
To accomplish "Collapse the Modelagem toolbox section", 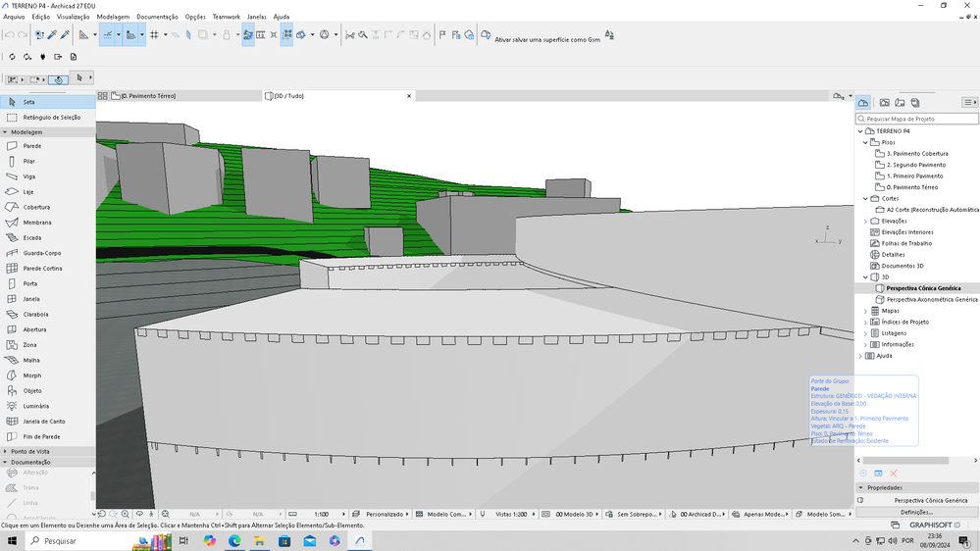I will click(x=5, y=131).
